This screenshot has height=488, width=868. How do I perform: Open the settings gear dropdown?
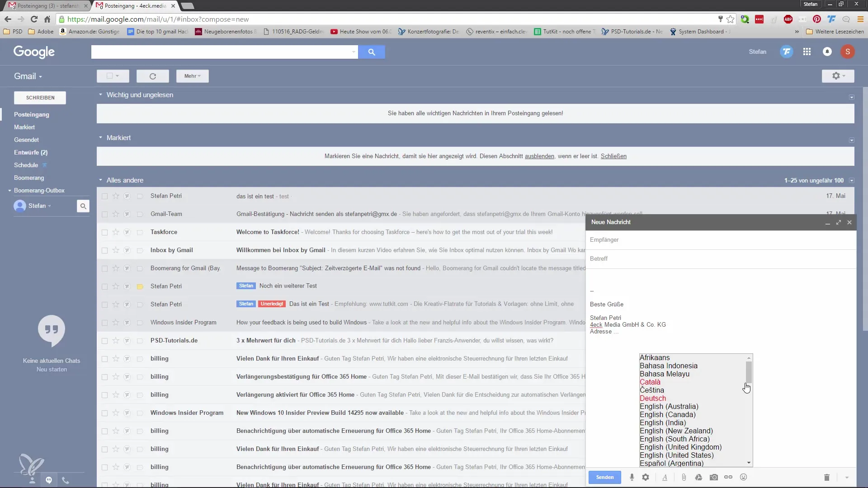pyautogui.click(x=838, y=76)
